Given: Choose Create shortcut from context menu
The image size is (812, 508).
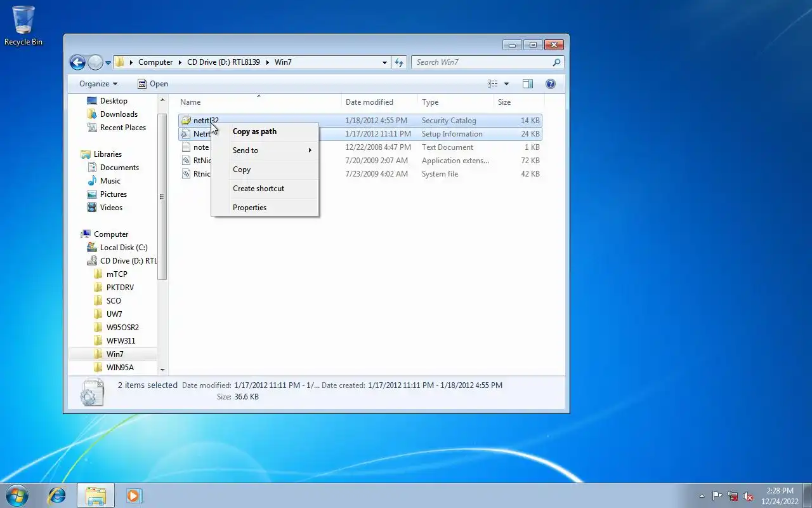Looking at the screenshot, I should coord(265,189).
